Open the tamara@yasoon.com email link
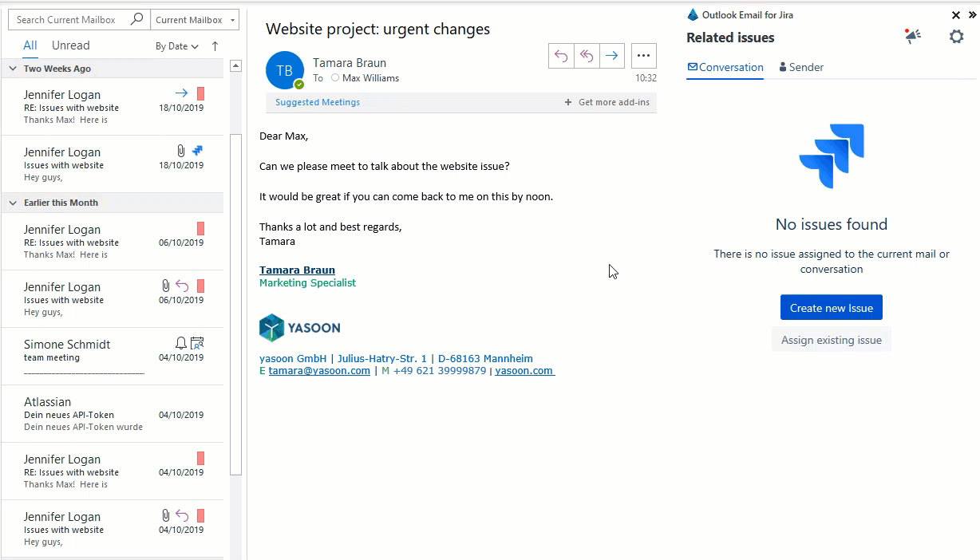 (319, 371)
